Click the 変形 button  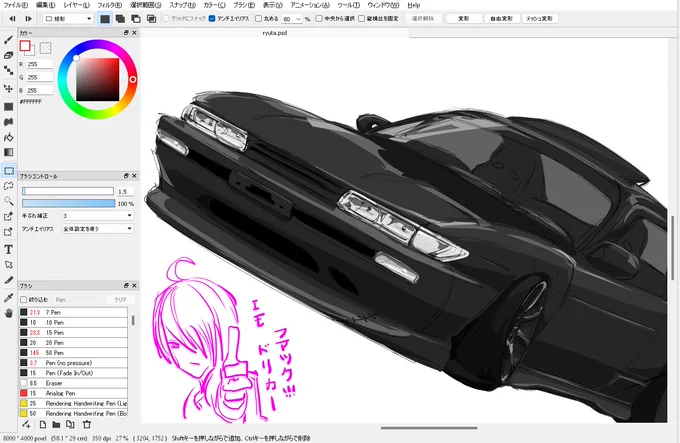click(x=464, y=19)
